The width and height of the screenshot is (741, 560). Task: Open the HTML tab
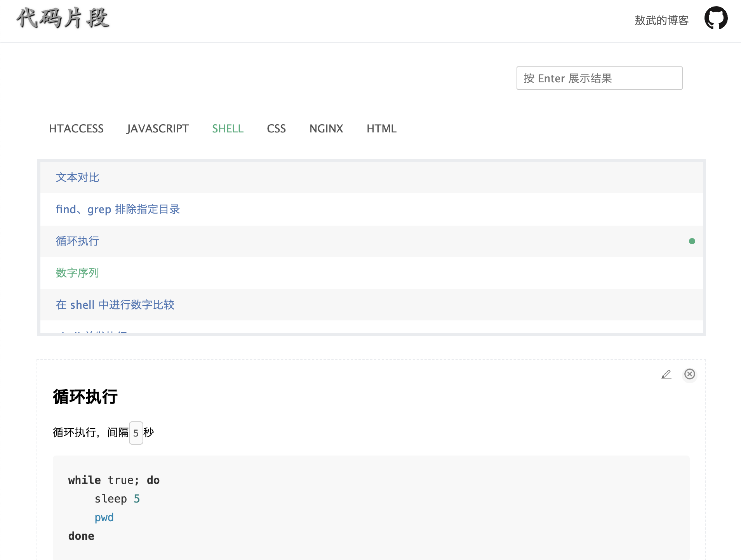pos(381,129)
